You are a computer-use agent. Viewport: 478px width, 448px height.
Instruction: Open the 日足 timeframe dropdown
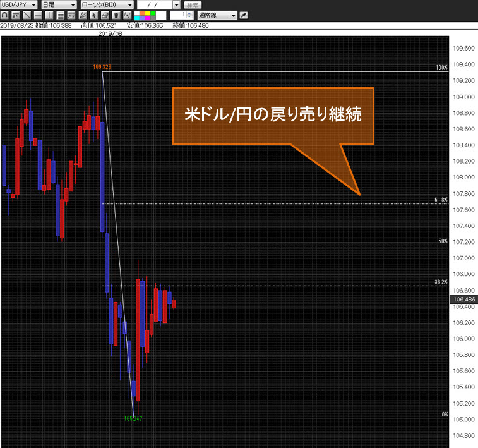coord(59,5)
